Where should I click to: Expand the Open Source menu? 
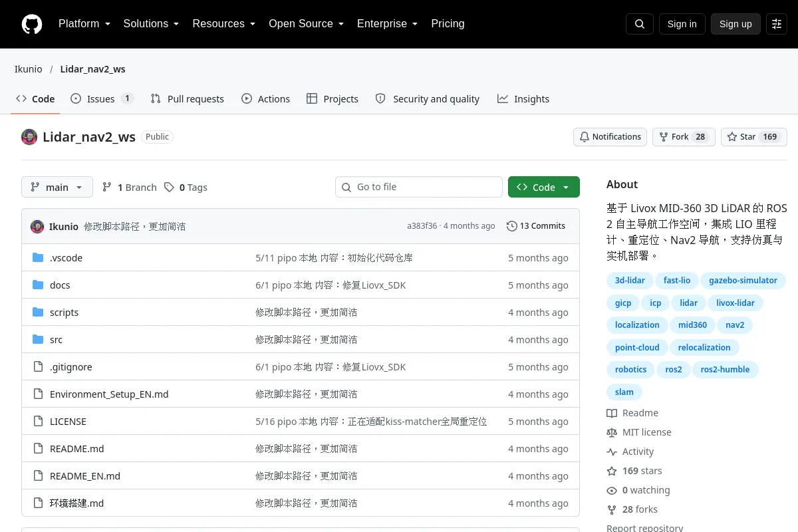(x=306, y=24)
